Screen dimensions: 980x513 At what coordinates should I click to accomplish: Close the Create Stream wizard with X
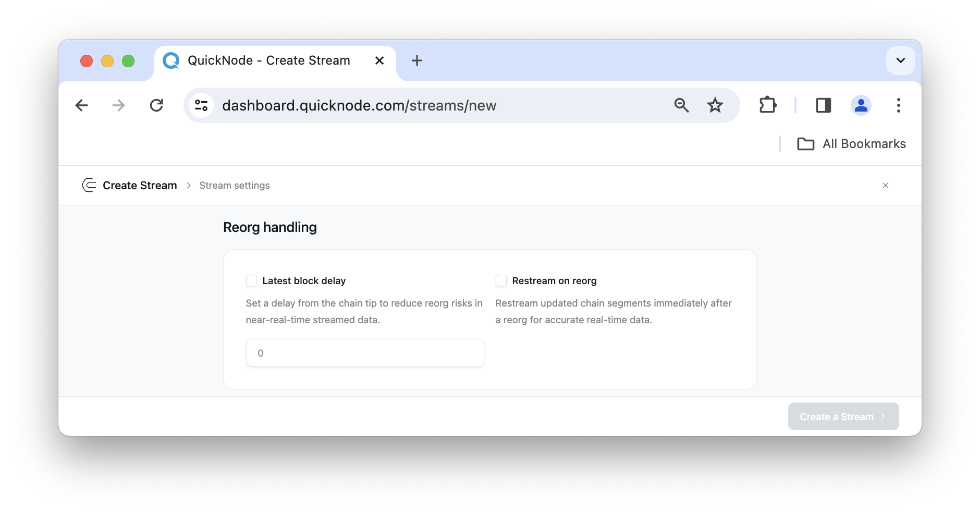click(x=885, y=186)
